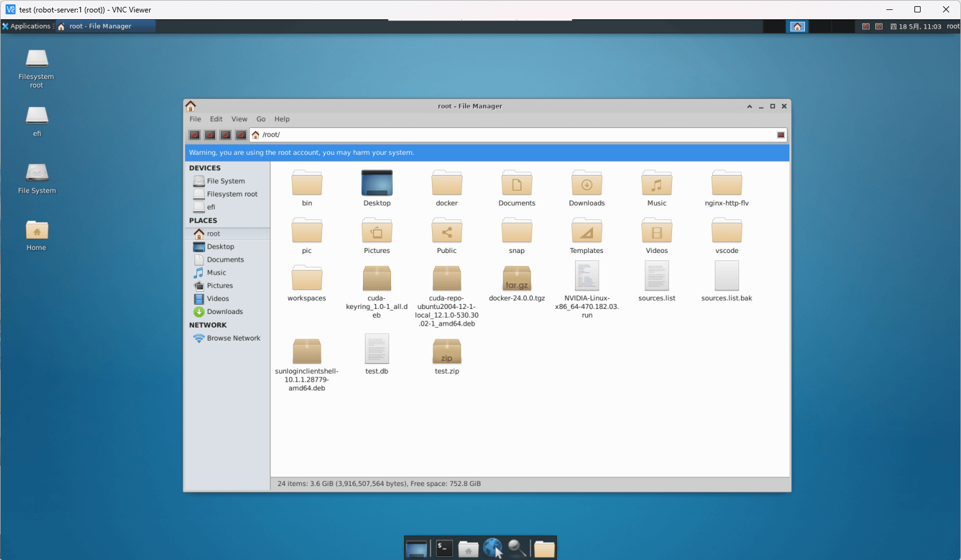The image size is (961, 560).
Task: Click the back navigation button in the toolbar
Action: point(194,135)
